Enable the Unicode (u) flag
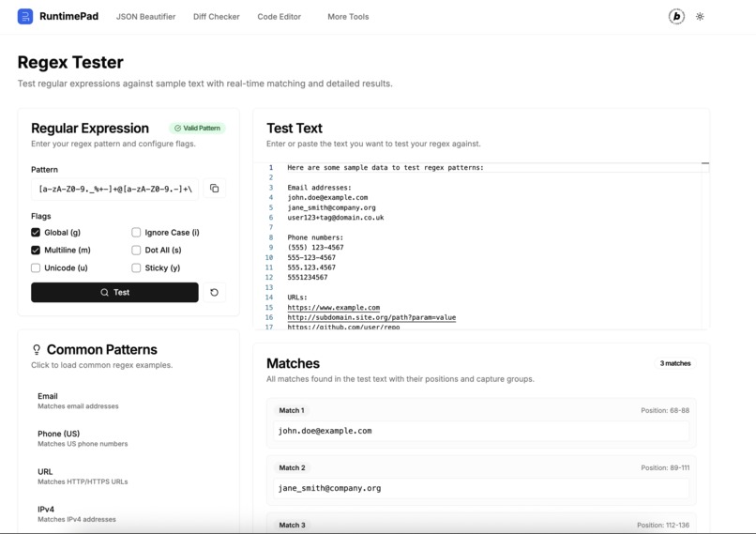This screenshot has width=756, height=534. click(36, 267)
